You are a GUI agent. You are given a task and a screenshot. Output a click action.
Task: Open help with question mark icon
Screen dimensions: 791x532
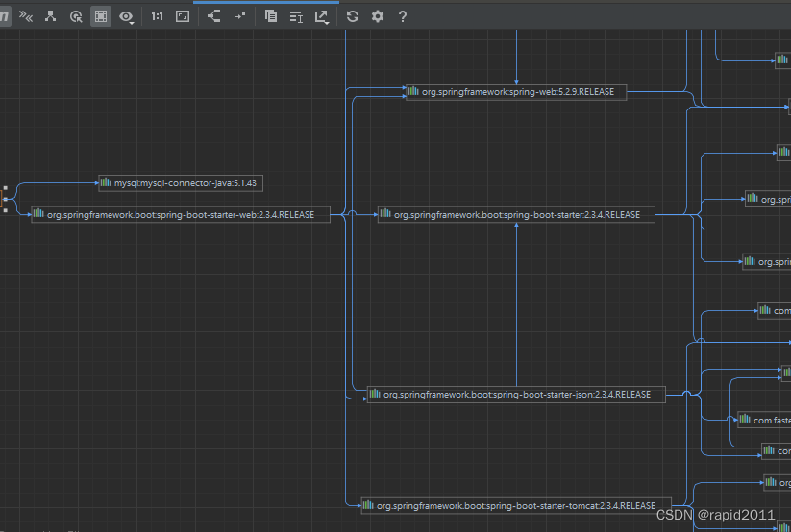[x=403, y=16]
